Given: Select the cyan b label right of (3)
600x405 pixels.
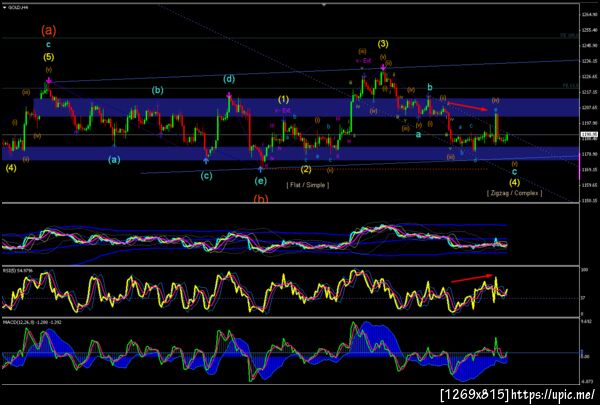Looking at the screenshot, I should 430,88.
